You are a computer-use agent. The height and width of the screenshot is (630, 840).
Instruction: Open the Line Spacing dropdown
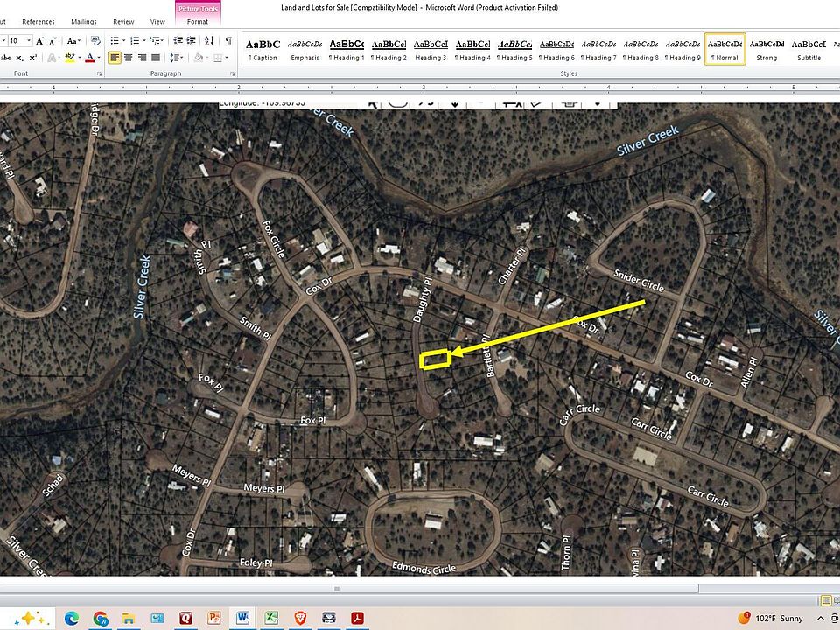[x=176, y=58]
